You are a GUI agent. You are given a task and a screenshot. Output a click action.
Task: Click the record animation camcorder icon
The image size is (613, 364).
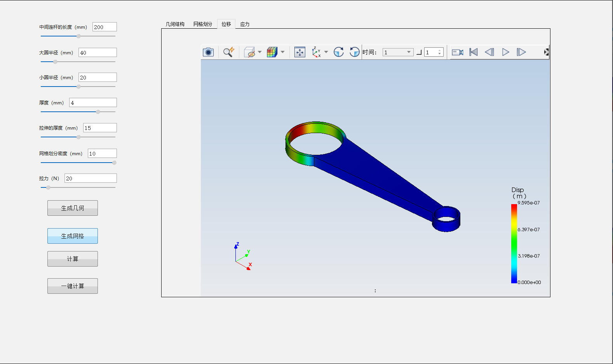coord(458,52)
